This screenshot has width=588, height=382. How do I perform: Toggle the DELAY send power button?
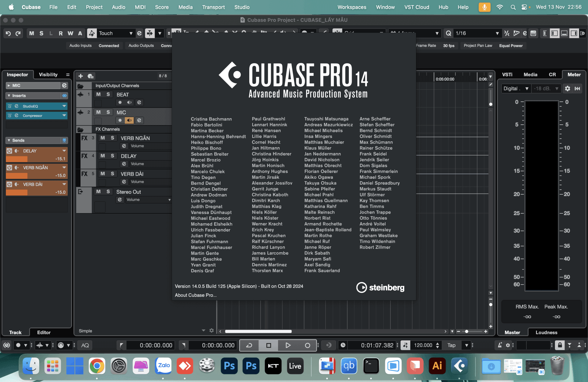pos(9,151)
